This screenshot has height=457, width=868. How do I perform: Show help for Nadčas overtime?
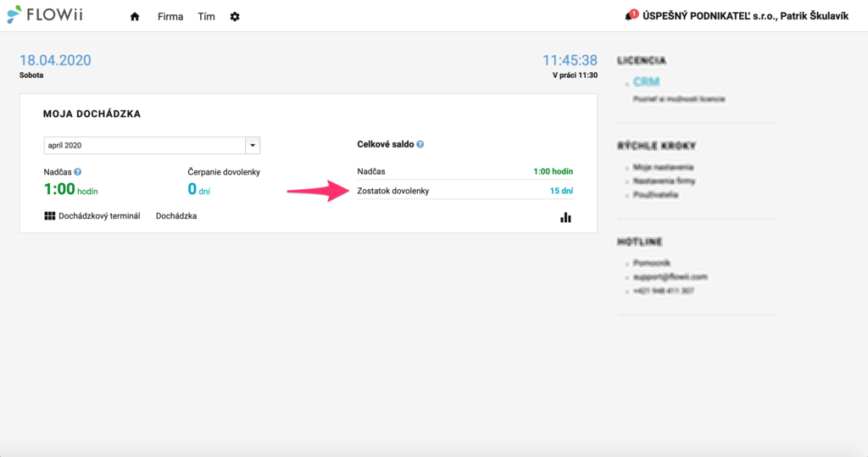pos(77,172)
